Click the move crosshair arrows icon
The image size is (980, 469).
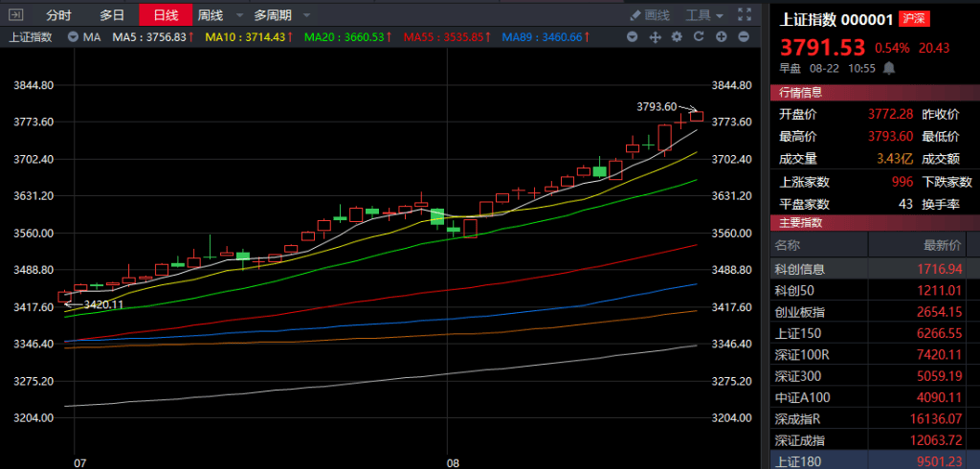tap(655, 37)
